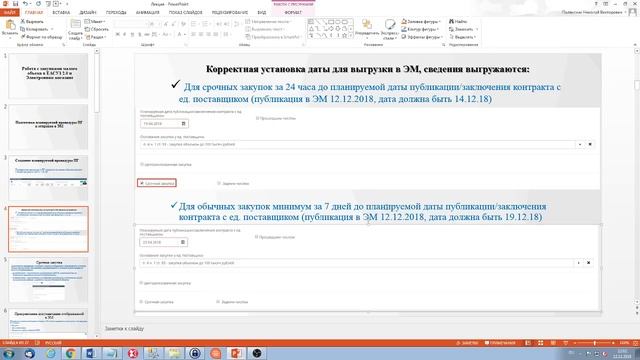Viewport: 640px width, 360px height.
Task: Switch to ВИД ribbon tab
Action: [x=262, y=12]
